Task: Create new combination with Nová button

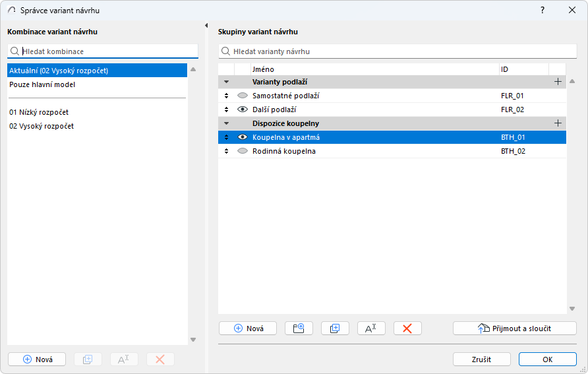Action: [x=37, y=359]
